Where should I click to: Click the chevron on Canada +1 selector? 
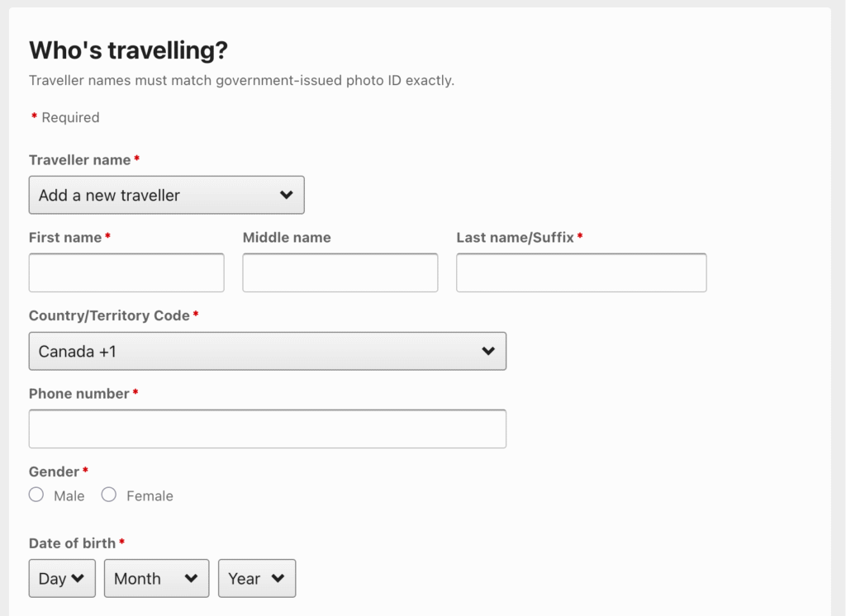490,351
